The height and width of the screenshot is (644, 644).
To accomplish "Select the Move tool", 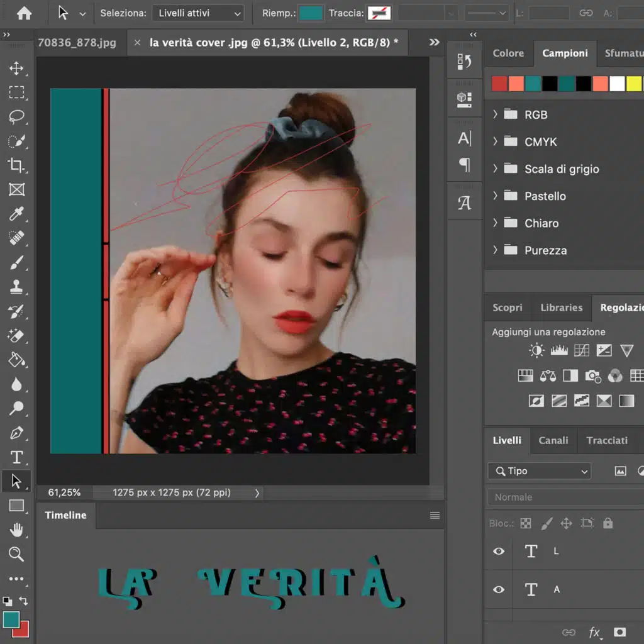I will [x=16, y=69].
